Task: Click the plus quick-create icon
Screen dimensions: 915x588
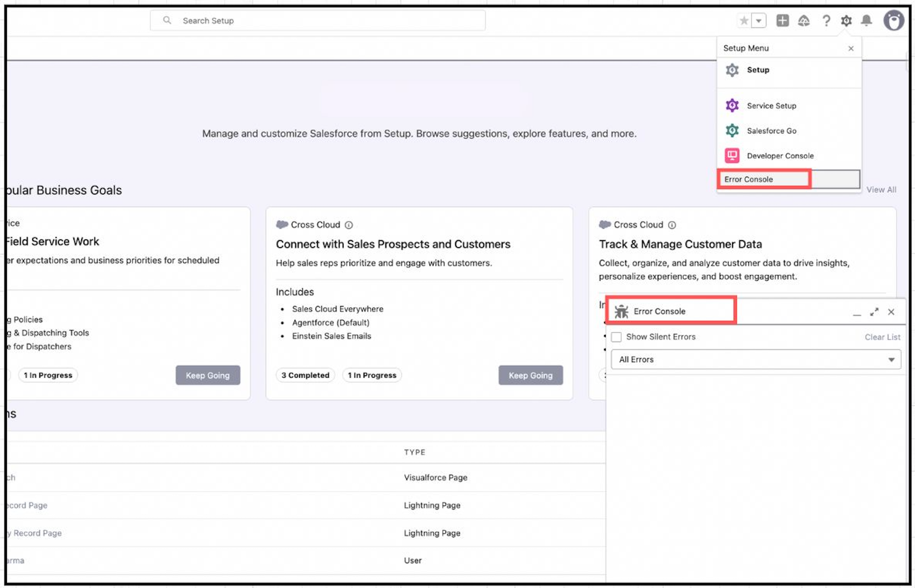Action: click(782, 21)
